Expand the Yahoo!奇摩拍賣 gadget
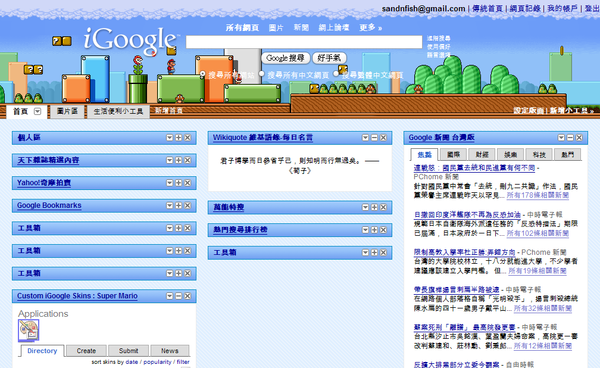 point(179,183)
